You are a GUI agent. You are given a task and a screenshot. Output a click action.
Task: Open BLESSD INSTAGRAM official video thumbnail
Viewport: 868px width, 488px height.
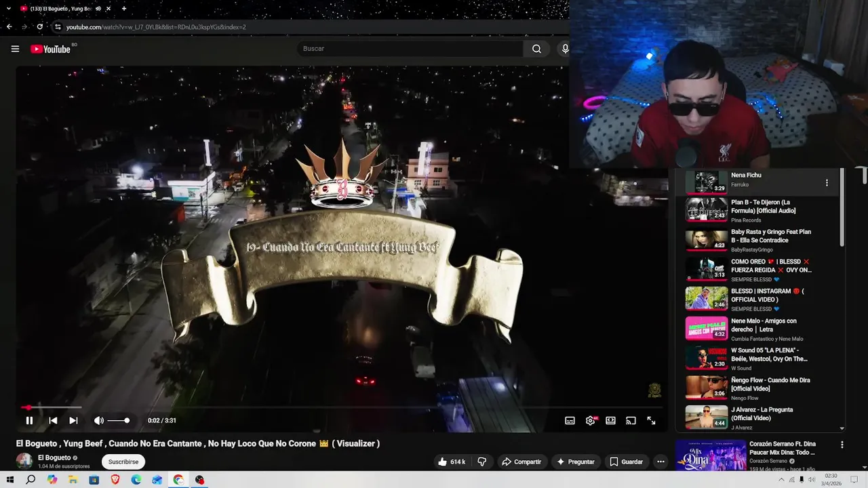pos(706,299)
